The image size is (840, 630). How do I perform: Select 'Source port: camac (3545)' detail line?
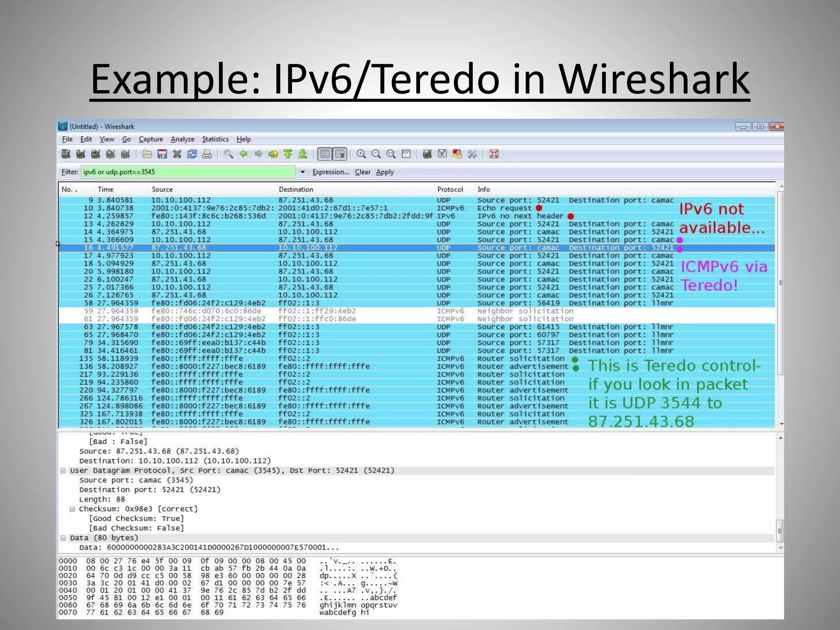tap(136, 480)
